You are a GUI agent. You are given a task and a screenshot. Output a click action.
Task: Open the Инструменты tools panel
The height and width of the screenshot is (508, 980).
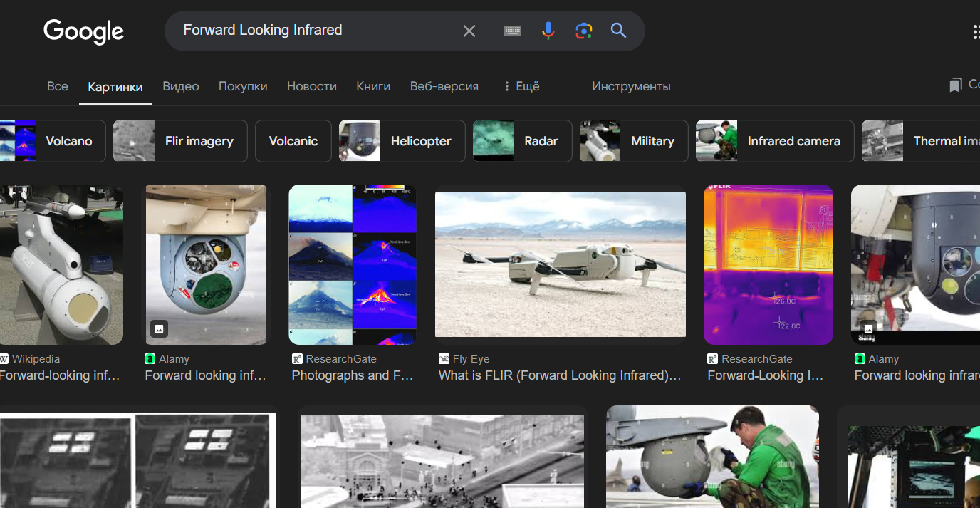pos(631,86)
